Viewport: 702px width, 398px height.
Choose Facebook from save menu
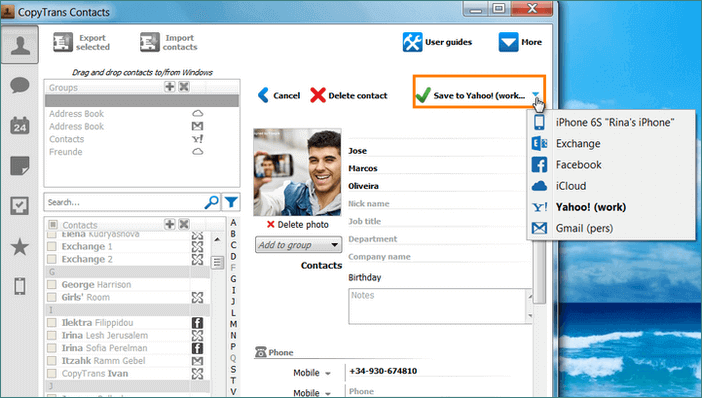pyautogui.click(x=612, y=164)
